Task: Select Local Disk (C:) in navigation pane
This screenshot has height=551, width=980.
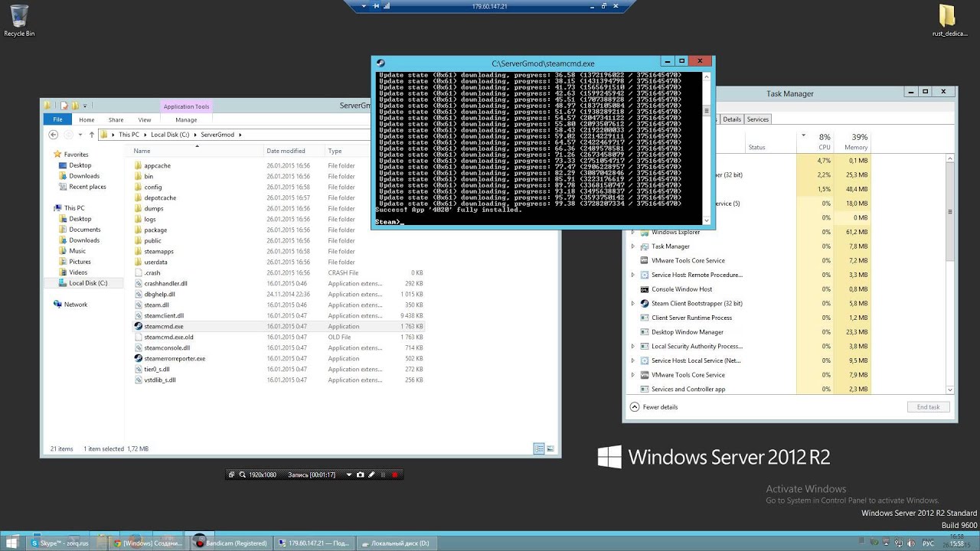Action: (x=88, y=283)
